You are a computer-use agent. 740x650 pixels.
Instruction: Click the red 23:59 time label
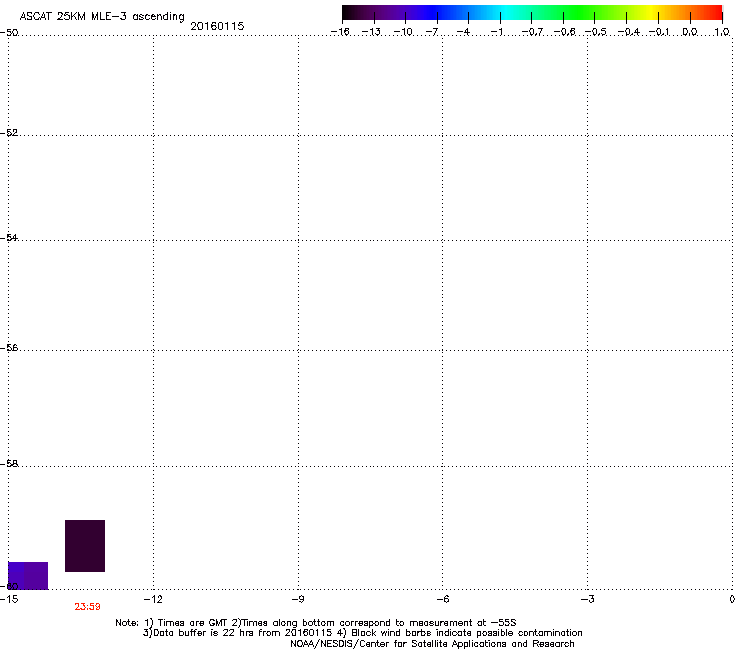pos(87,607)
